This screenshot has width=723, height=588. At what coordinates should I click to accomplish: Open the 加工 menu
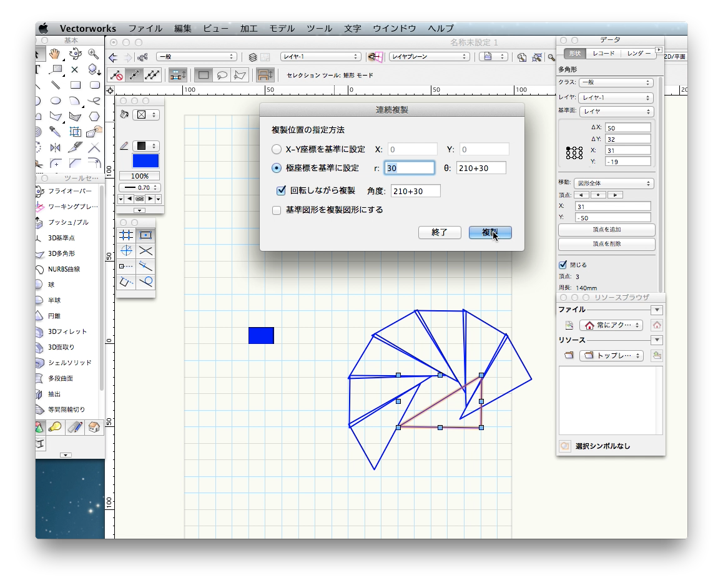[x=249, y=29]
